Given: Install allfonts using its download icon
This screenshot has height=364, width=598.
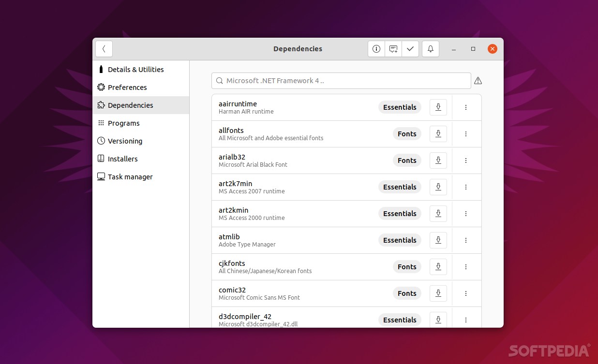Looking at the screenshot, I should coord(438,134).
